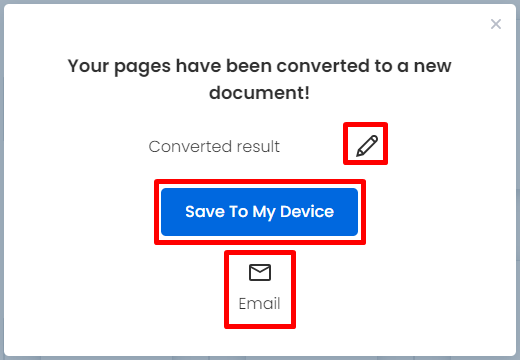This screenshot has height=360, width=520.
Task: Dismiss the popup using top-right X
Action: pyautogui.click(x=496, y=24)
